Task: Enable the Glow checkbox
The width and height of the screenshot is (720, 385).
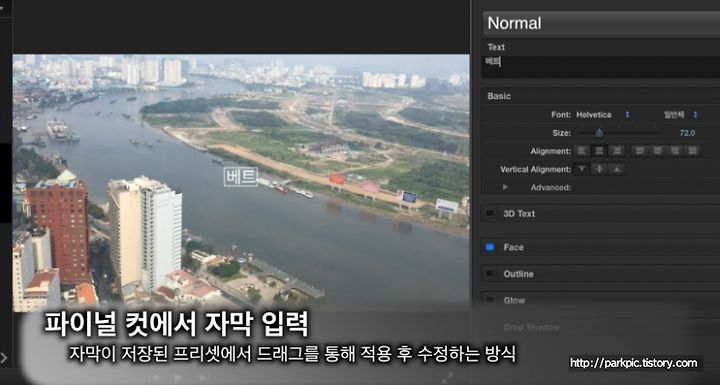Action: (x=490, y=300)
